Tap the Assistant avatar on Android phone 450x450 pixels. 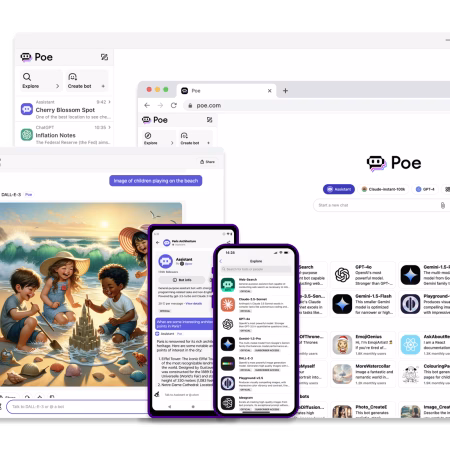pos(166,261)
